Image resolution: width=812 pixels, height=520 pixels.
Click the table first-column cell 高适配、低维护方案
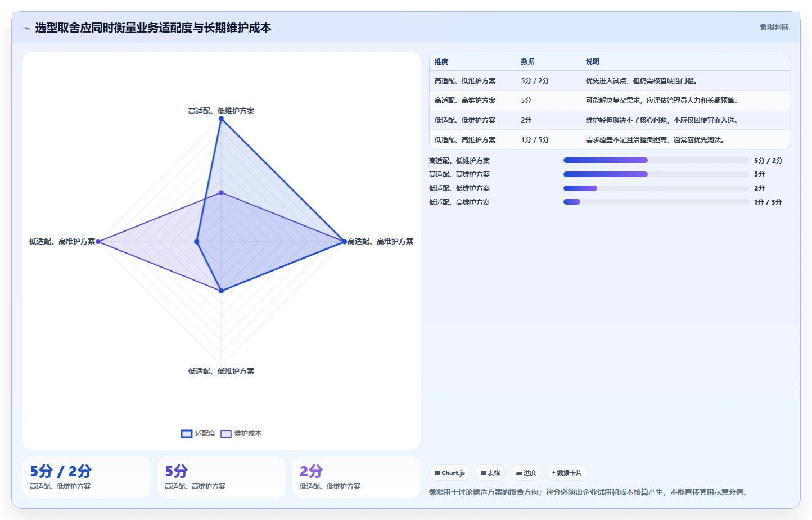point(465,81)
